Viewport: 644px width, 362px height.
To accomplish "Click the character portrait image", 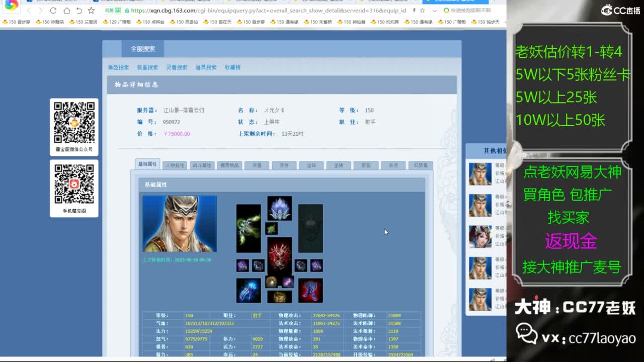I will tap(180, 224).
